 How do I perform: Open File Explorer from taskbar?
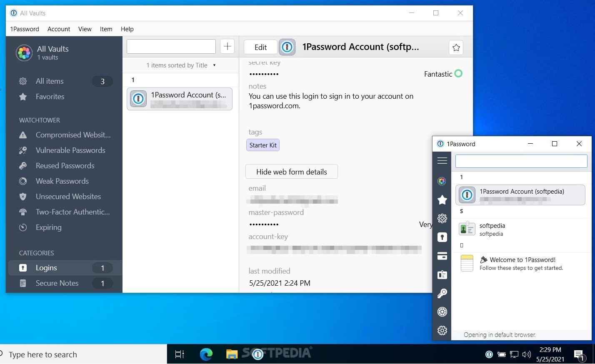click(x=232, y=354)
